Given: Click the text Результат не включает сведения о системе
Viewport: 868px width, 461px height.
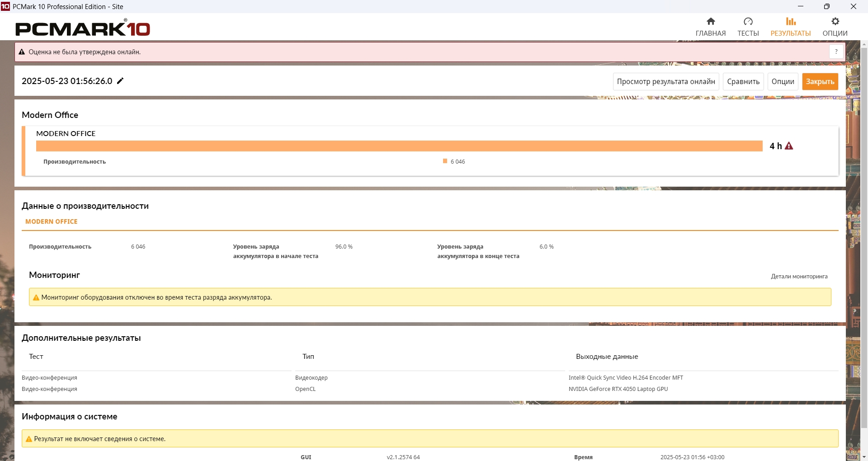Looking at the screenshot, I should point(100,439).
